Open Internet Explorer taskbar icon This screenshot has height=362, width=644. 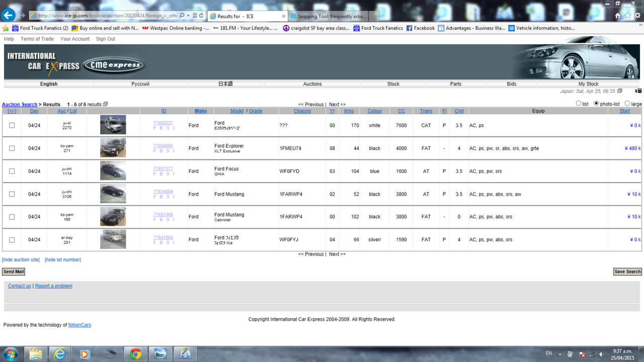tap(60, 354)
